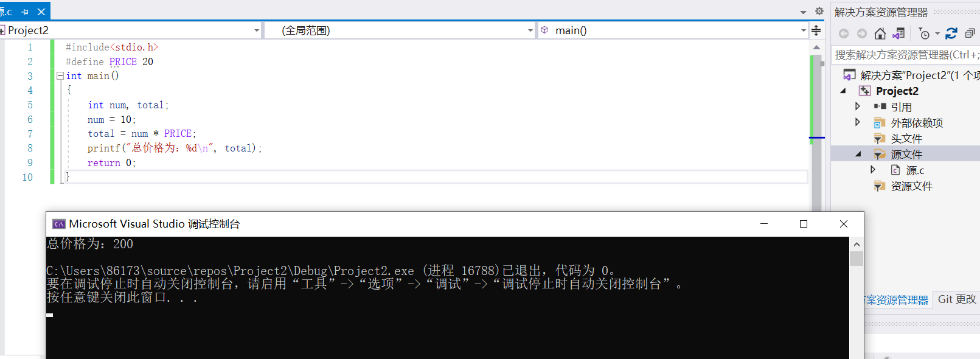Click the Forward arrow in Solution Explorer
Image resolution: width=980 pixels, height=359 pixels.
coord(861,33)
